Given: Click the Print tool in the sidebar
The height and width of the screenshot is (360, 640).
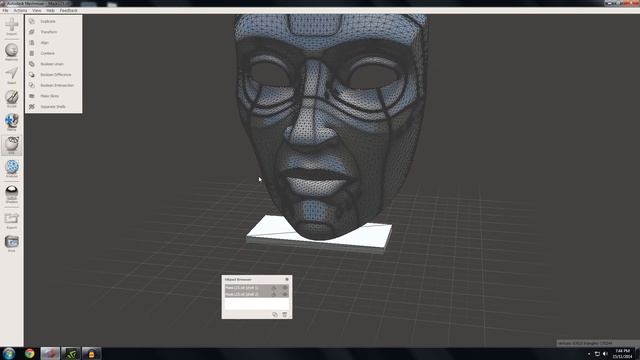Looking at the screenshot, I should pyautogui.click(x=11, y=244).
